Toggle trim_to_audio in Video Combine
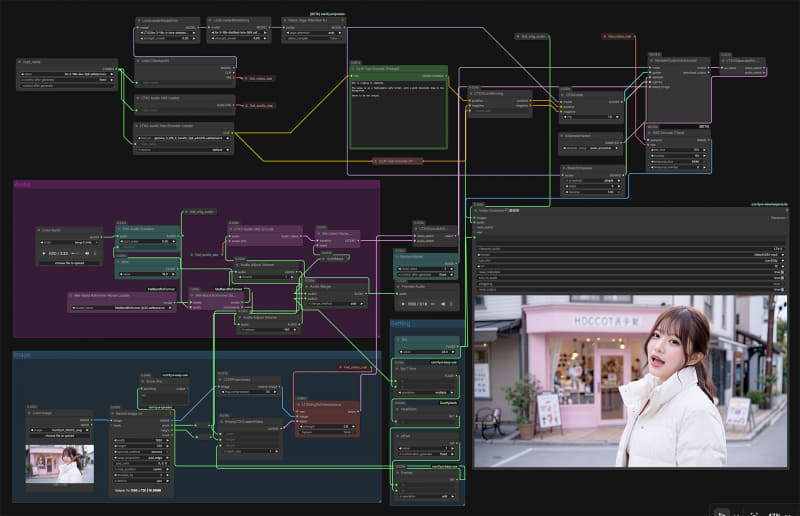The width and height of the screenshot is (800, 516). point(630,278)
